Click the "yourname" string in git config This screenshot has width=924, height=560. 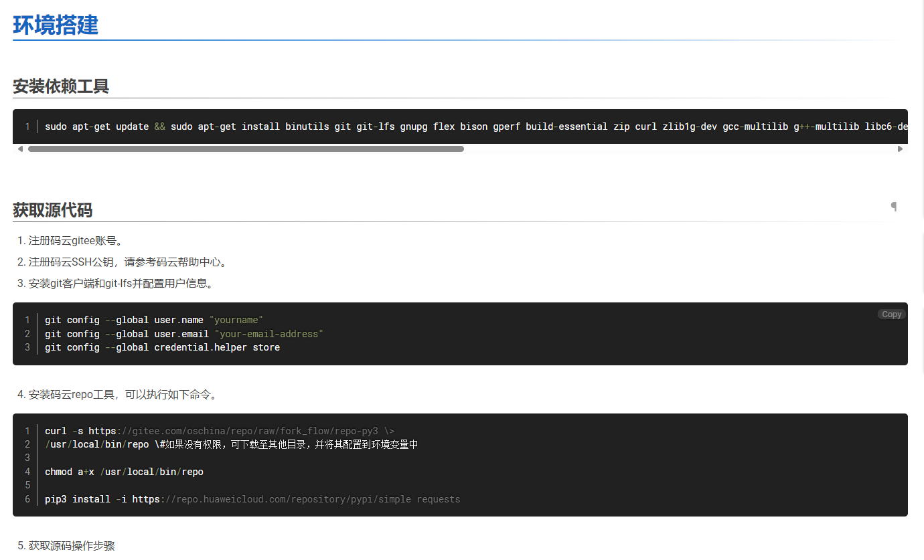pos(236,320)
